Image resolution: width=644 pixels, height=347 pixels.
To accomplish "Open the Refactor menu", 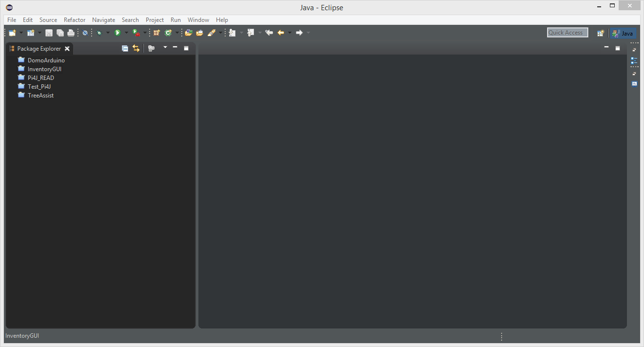I will point(74,20).
